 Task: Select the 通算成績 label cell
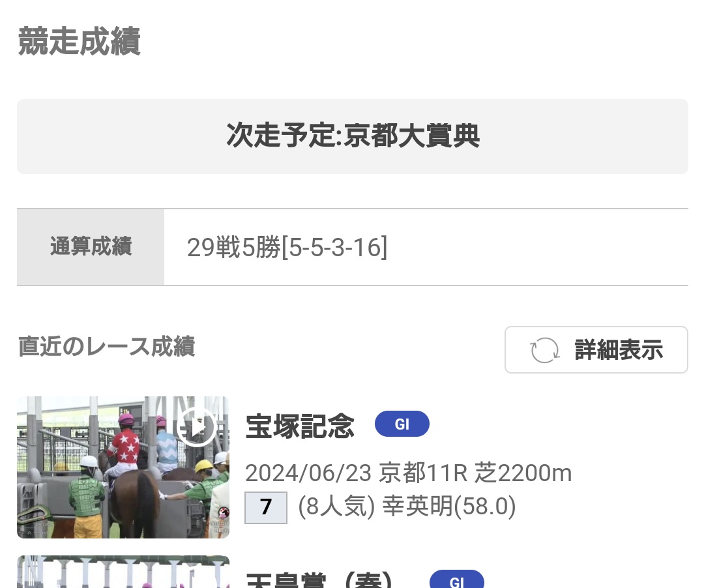91,247
